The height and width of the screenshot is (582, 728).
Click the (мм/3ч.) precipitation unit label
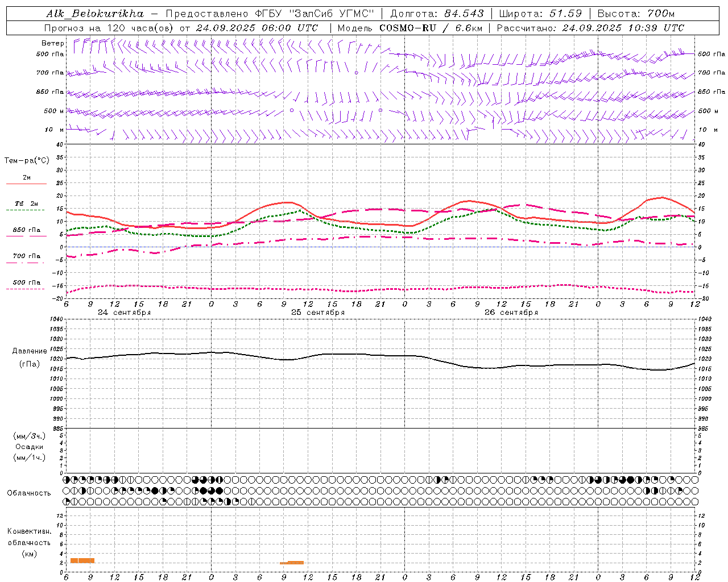tap(30, 436)
